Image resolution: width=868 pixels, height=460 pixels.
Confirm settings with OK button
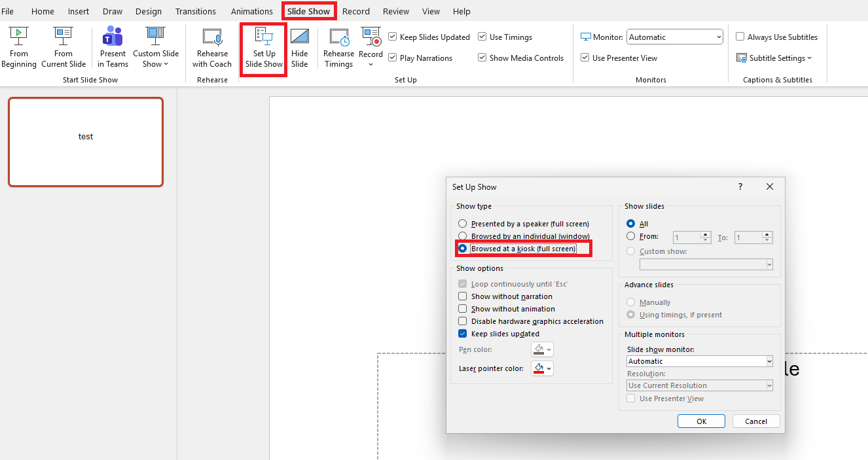tap(701, 421)
